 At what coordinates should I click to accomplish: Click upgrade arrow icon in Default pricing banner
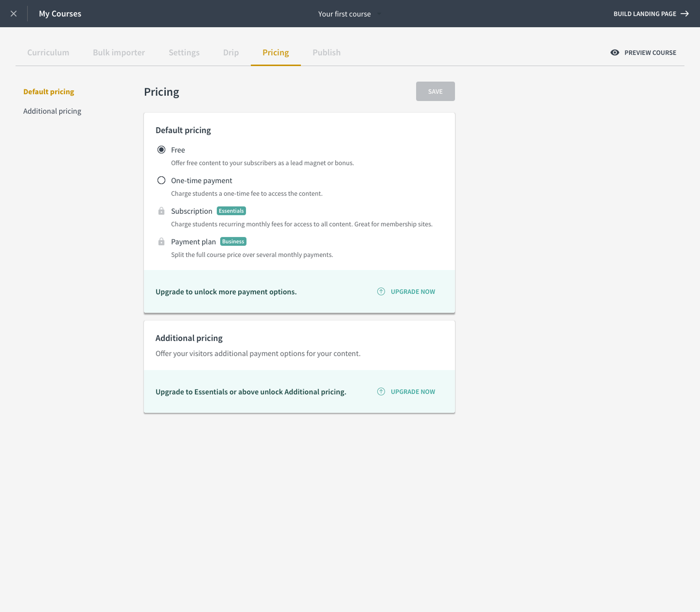tap(381, 291)
